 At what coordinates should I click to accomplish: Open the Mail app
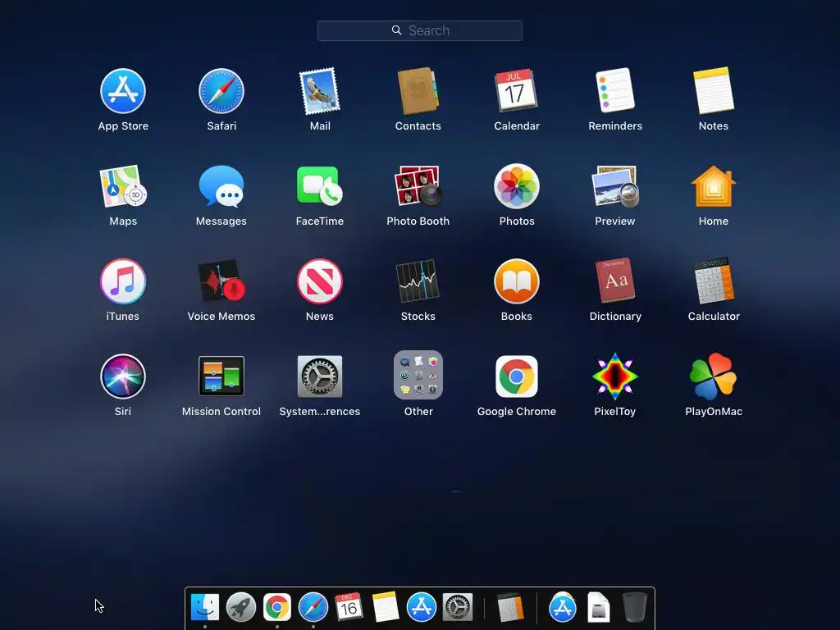tap(320, 91)
